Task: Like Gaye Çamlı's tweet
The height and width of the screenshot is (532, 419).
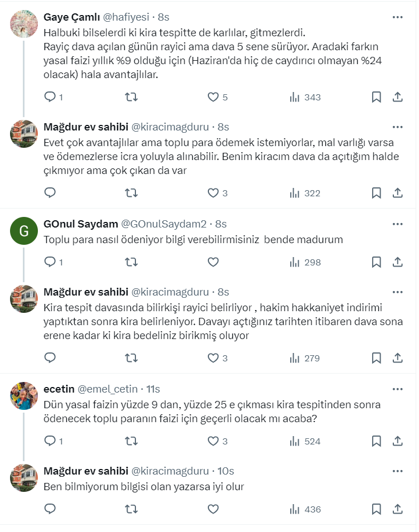Action: click(213, 97)
